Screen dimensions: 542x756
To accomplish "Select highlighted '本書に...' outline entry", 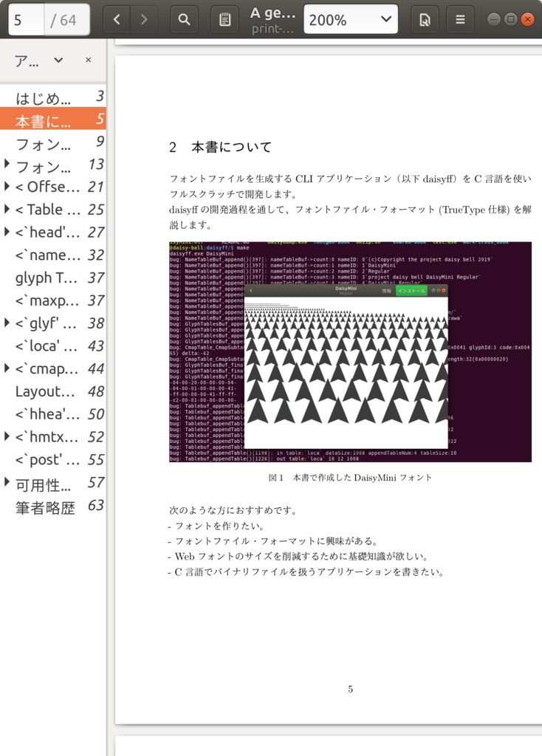I will point(53,119).
